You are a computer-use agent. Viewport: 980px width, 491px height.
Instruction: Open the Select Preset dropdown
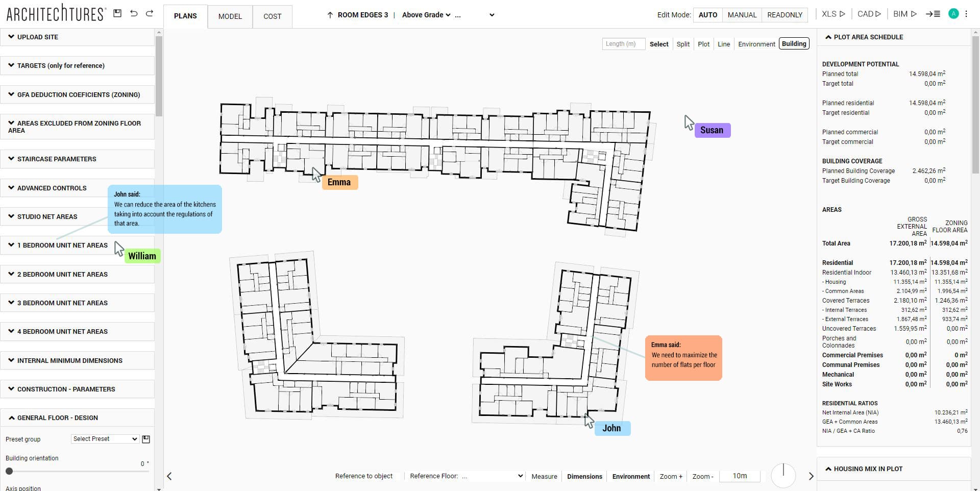(x=104, y=439)
